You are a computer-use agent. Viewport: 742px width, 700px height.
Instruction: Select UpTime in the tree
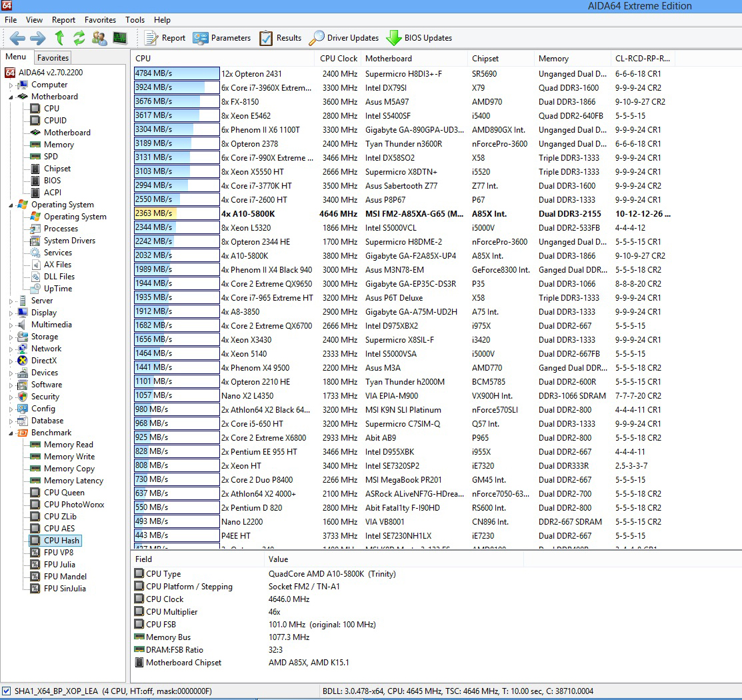[58, 288]
